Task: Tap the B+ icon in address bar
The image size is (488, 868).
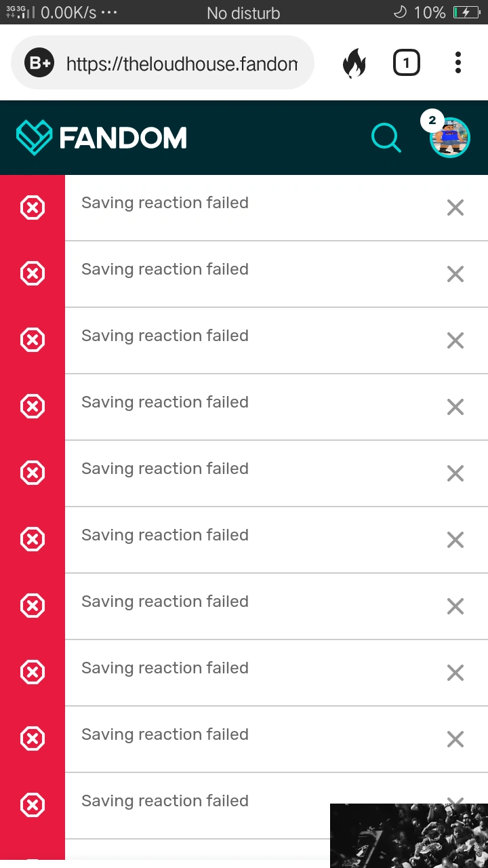Action: pos(39,64)
